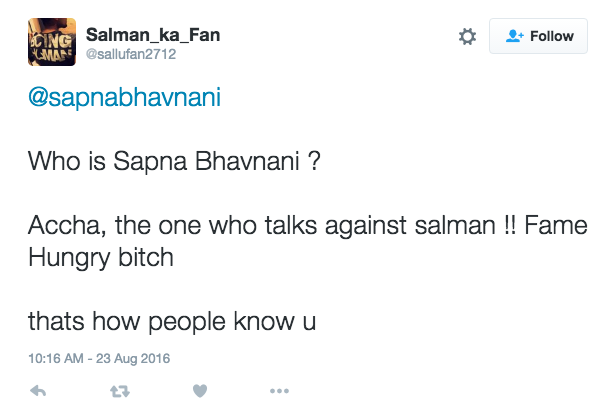Retweet this tweet using the retweet icon
The image size is (613, 415).
tap(119, 390)
